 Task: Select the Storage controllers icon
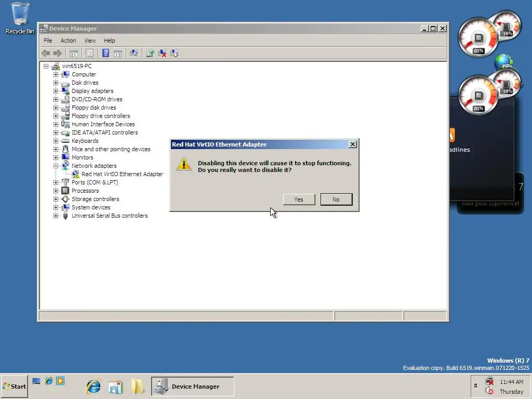coord(65,199)
